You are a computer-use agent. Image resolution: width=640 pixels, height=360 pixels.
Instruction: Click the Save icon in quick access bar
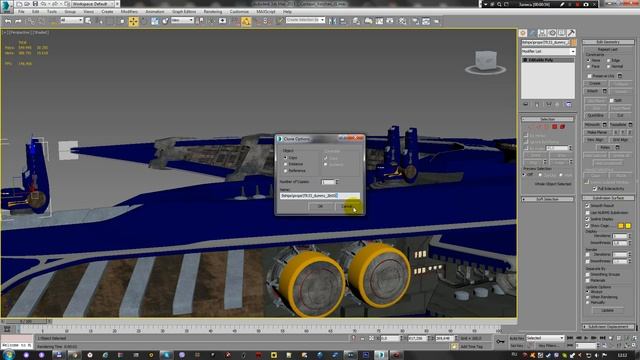[x=35, y=4]
